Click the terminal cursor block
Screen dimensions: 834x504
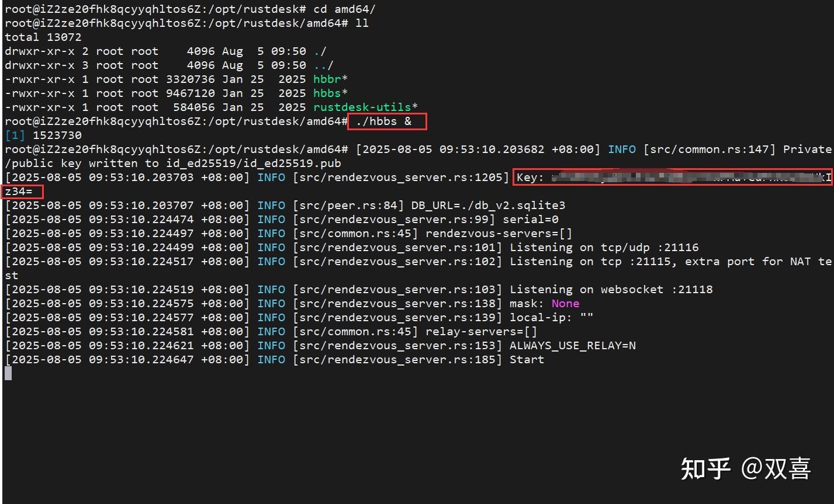8,373
